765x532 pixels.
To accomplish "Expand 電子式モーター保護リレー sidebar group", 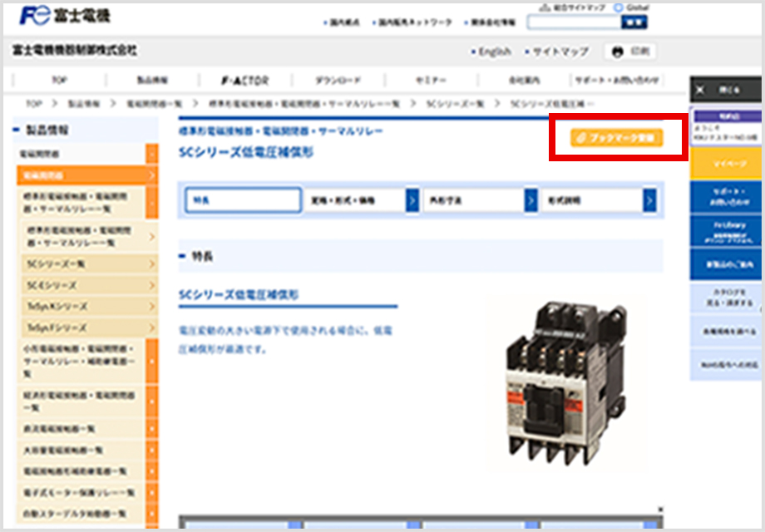I will 152,493.
